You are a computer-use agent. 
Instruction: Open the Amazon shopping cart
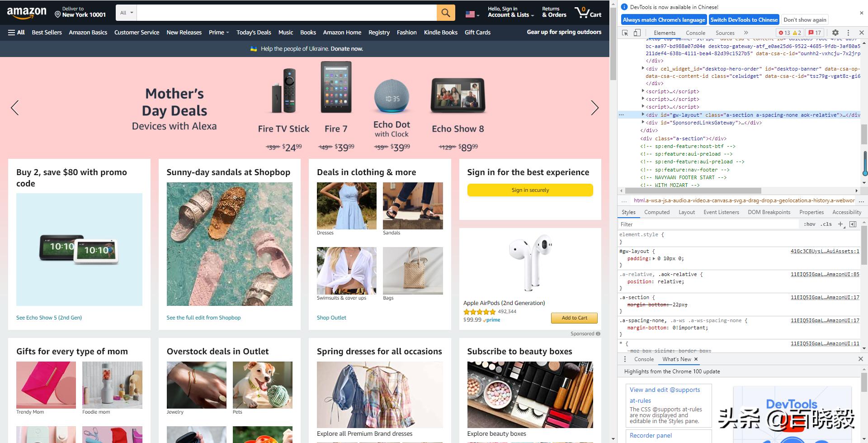588,13
